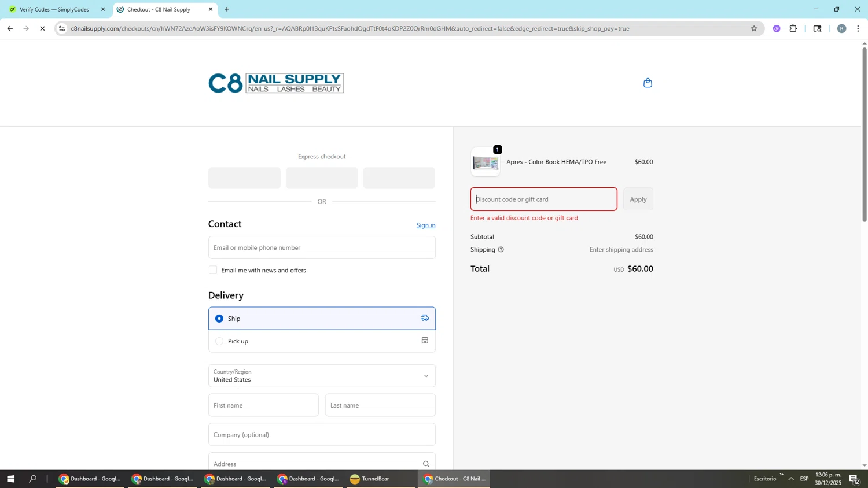Click the store icon in Pick up row
The height and width of the screenshot is (488, 868).
pos(425,341)
